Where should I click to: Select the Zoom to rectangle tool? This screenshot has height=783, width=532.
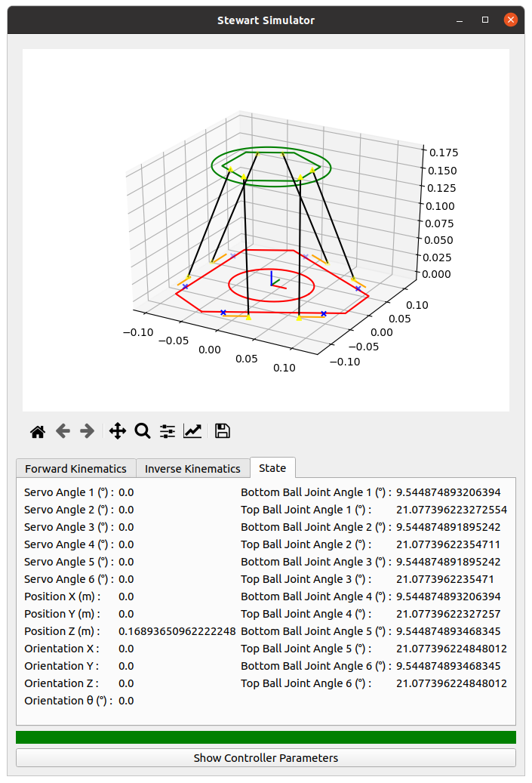[142, 431]
